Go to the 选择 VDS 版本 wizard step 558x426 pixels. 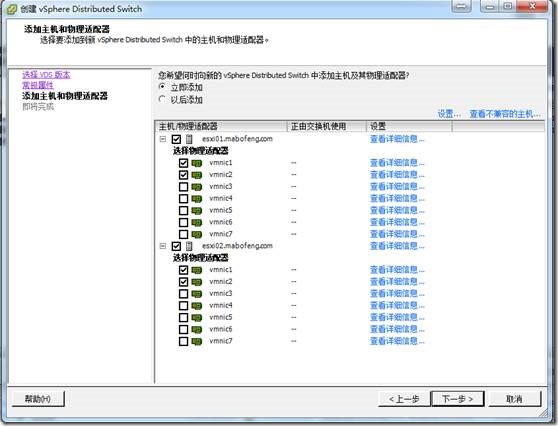point(46,75)
